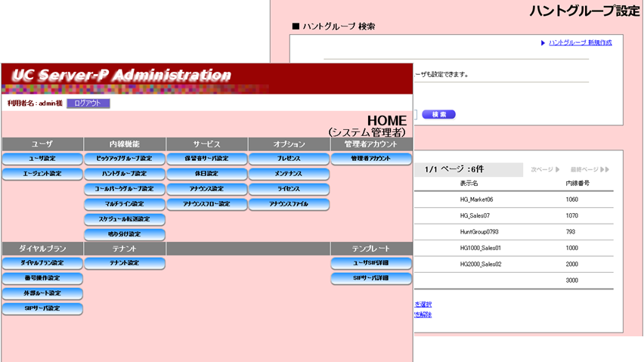Viewport: 644px width, 362px height.
Task: Click the 管理者アカウント blue button
Action: click(x=371, y=159)
